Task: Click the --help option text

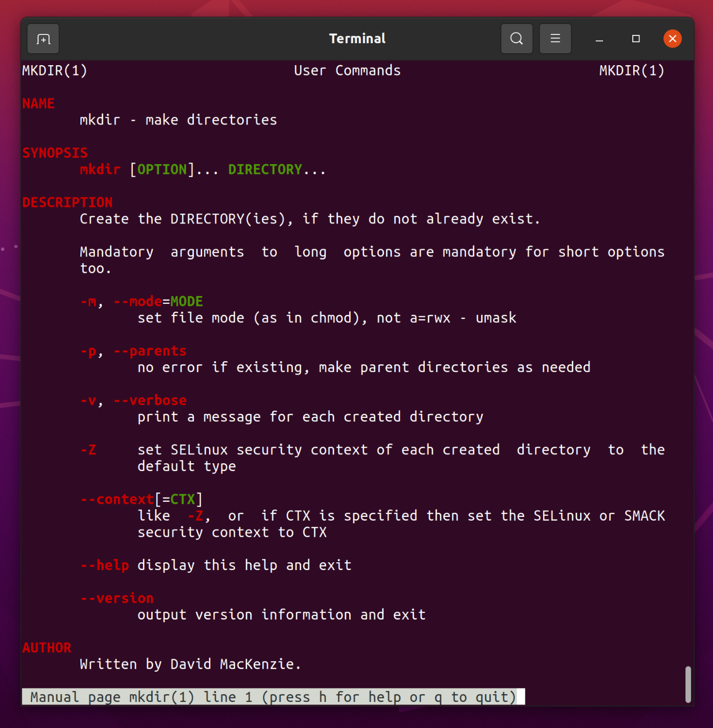Action: [104, 565]
